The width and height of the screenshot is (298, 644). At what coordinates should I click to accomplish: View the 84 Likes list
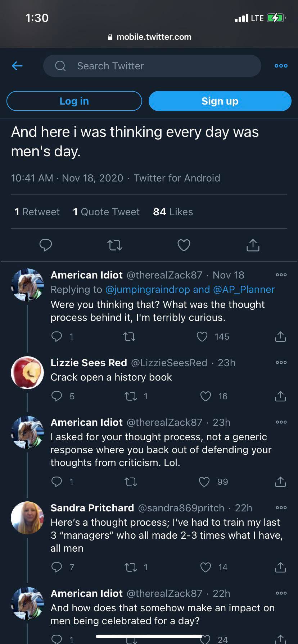pyautogui.click(x=173, y=212)
